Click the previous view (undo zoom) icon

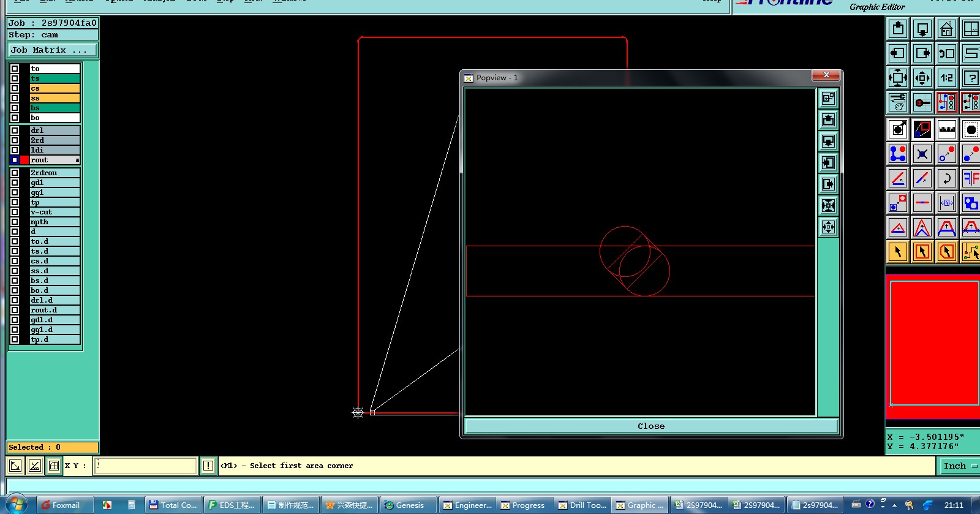(x=947, y=53)
